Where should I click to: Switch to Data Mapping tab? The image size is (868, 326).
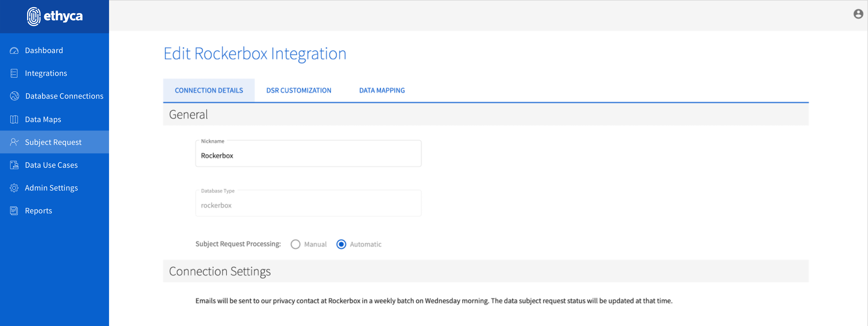[382, 90]
